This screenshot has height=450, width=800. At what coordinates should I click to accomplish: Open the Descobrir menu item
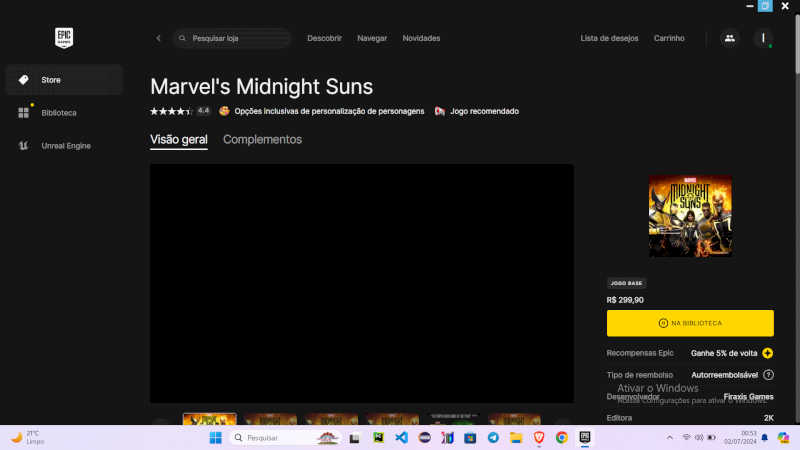pyautogui.click(x=324, y=38)
